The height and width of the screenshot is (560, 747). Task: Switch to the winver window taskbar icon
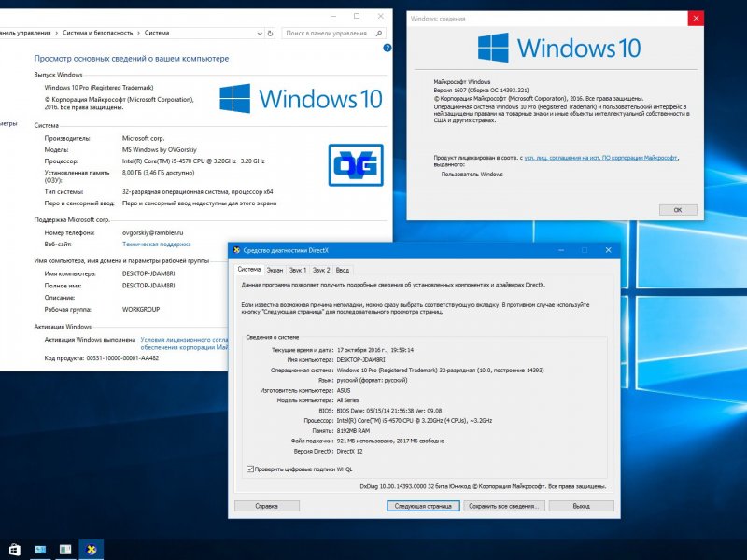point(65,550)
